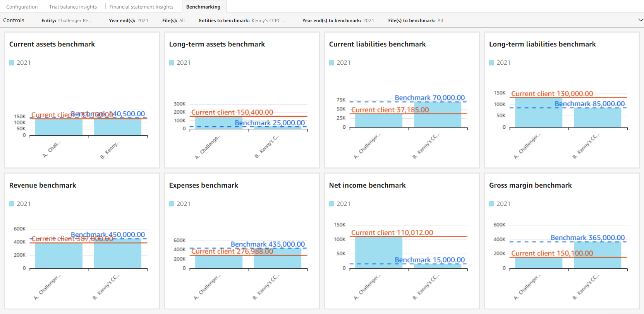Click Kenny's bar in Current liabilities benchmark

[x=437, y=115]
